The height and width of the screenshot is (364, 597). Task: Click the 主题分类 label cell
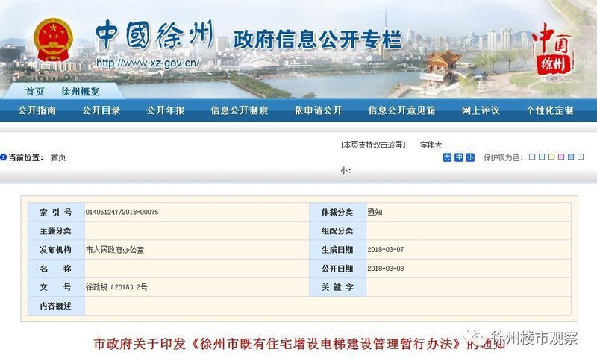[56, 230]
